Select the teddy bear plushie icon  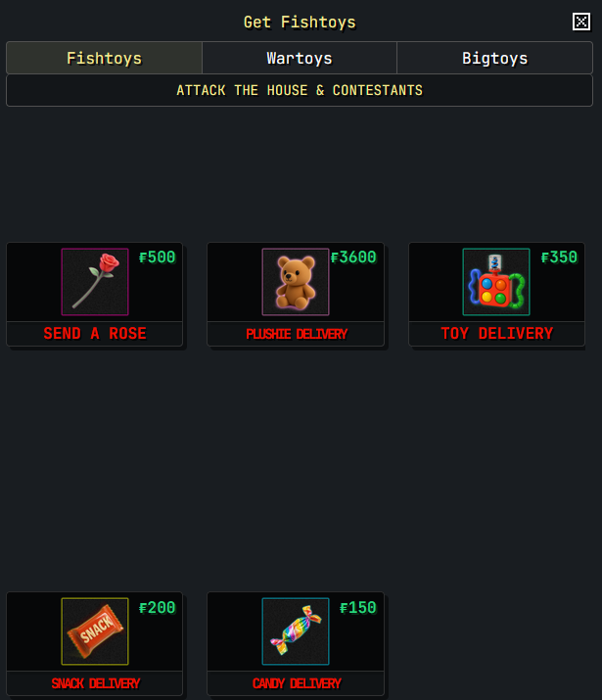click(x=296, y=282)
